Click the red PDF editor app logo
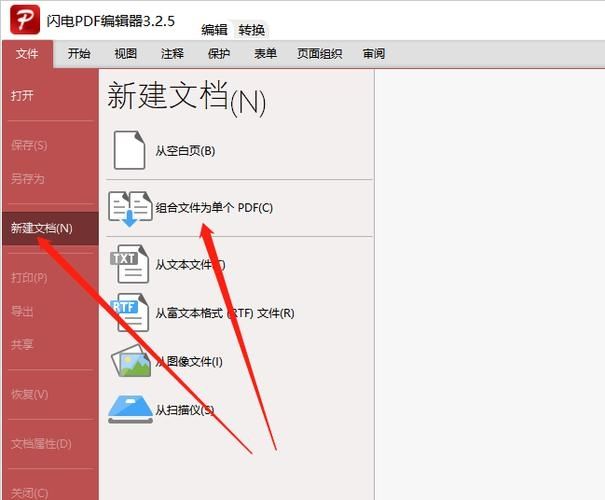This screenshot has width=605, height=500. 25,20
